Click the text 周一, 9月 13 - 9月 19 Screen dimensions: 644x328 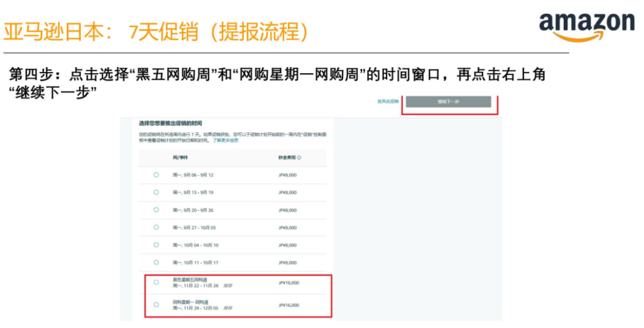click(x=193, y=193)
